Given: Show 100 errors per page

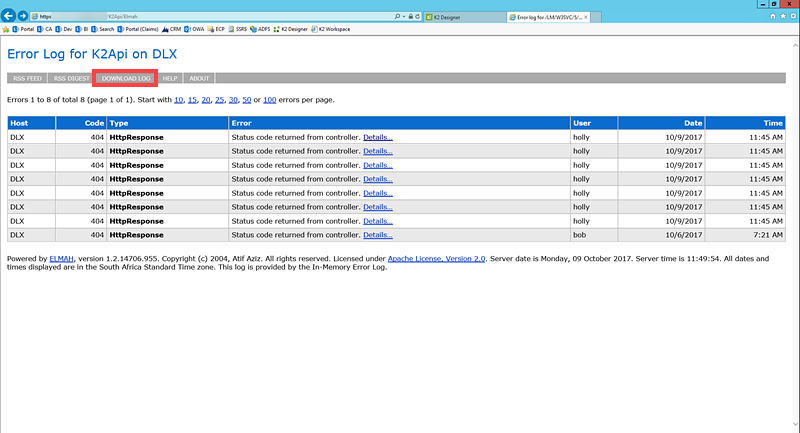Looking at the screenshot, I should click(269, 100).
